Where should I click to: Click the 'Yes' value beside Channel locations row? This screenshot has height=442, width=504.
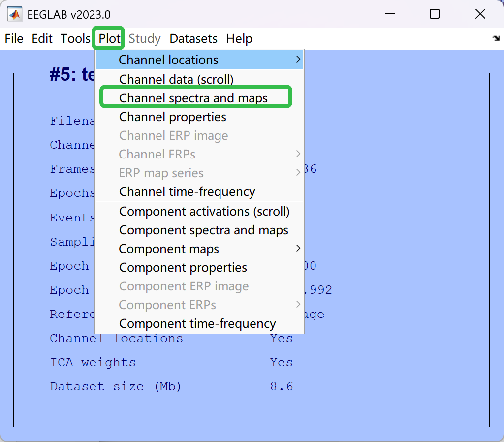[x=282, y=338]
